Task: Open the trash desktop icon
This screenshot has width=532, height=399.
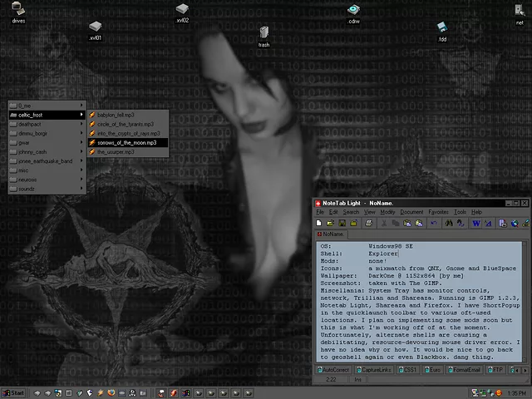Action: 264,35
